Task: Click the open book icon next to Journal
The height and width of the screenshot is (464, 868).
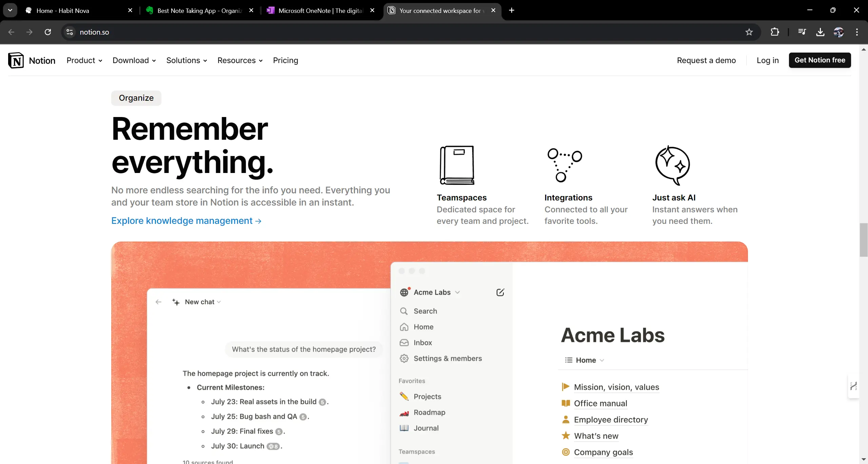Action: [x=404, y=428]
